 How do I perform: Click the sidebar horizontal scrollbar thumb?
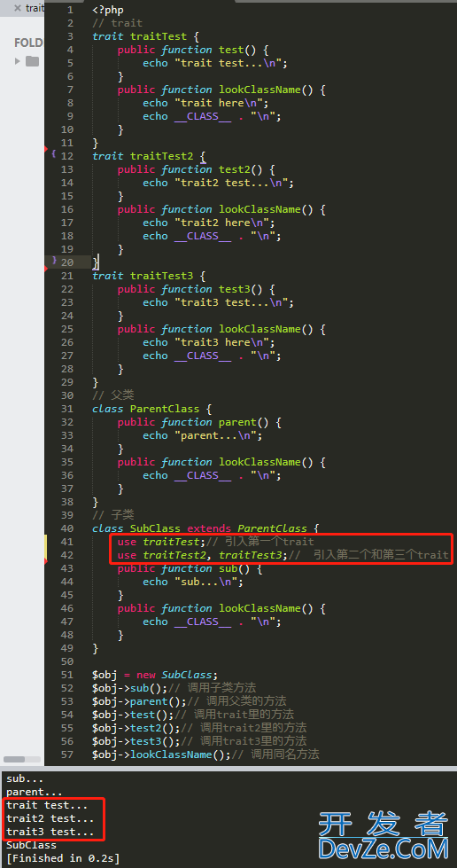point(14,759)
